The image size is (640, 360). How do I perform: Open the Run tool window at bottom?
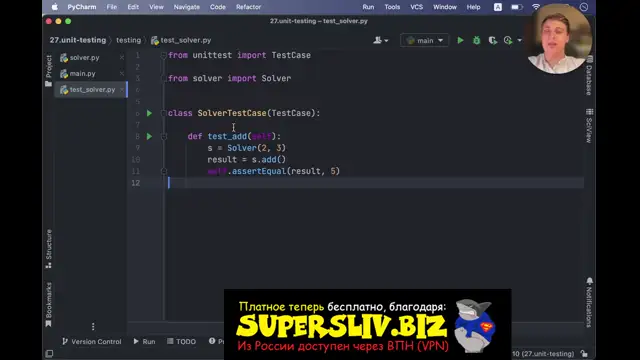(x=144, y=342)
